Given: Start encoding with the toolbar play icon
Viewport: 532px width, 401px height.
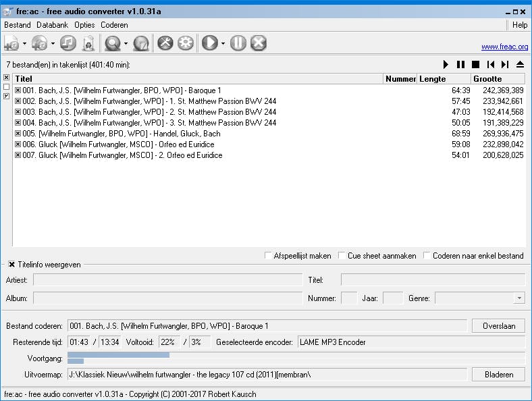Looking at the screenshot, I should click(210, 43).
